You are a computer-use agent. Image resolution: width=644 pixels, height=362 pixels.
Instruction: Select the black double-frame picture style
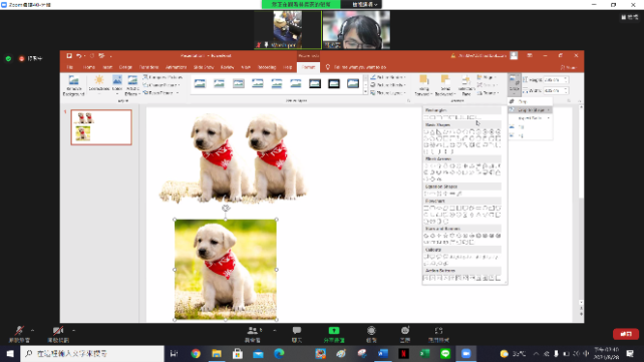pos(315,84)
